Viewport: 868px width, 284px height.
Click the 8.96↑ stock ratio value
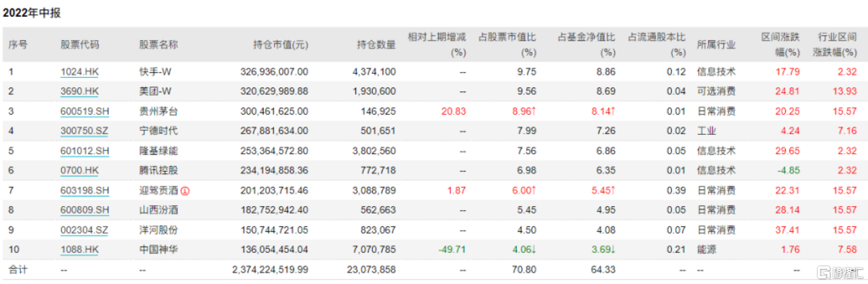click(x=524, y=111)
